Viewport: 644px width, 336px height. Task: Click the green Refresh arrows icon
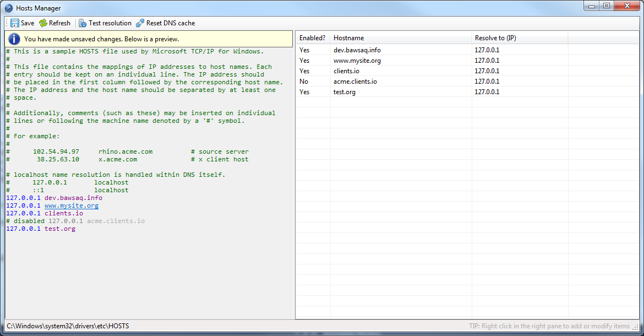click(x=43, y=23)
